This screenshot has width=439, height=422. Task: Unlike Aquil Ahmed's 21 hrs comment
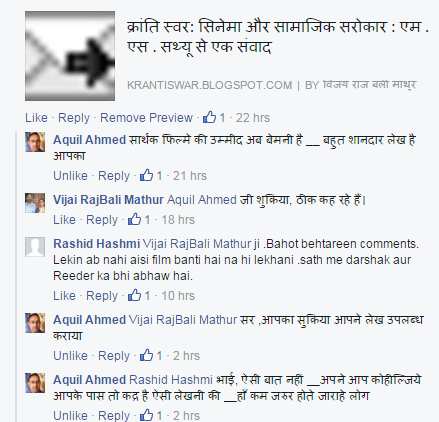point(70,176)
